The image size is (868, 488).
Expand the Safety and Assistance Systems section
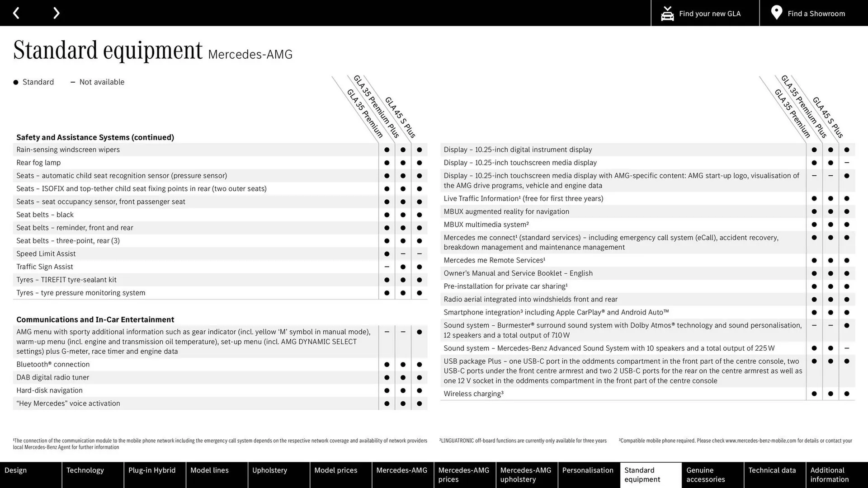(95, 137)
